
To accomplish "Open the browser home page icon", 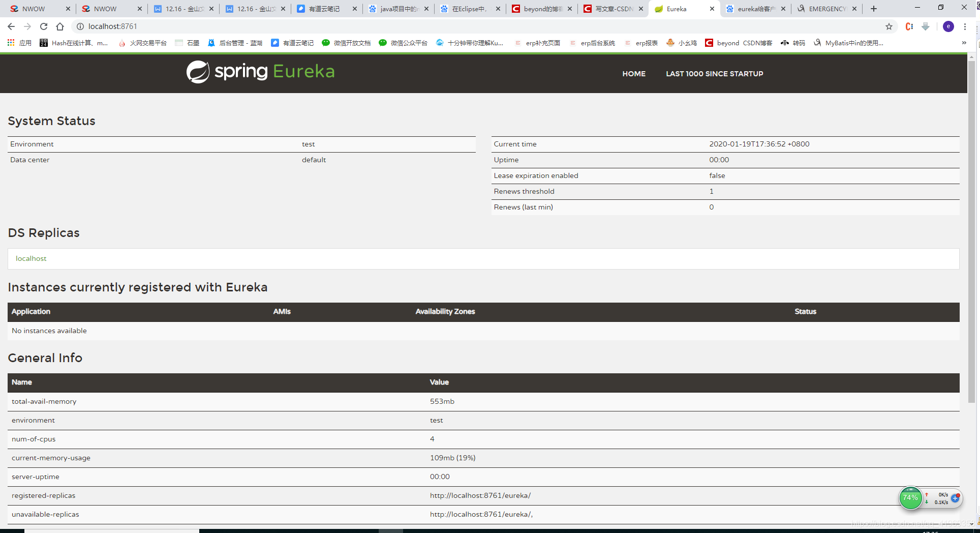I will tap(60, 26).
